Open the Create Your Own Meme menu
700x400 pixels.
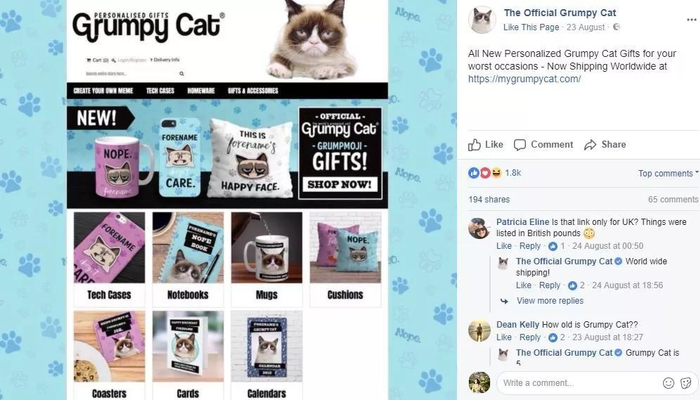[103, 91]
